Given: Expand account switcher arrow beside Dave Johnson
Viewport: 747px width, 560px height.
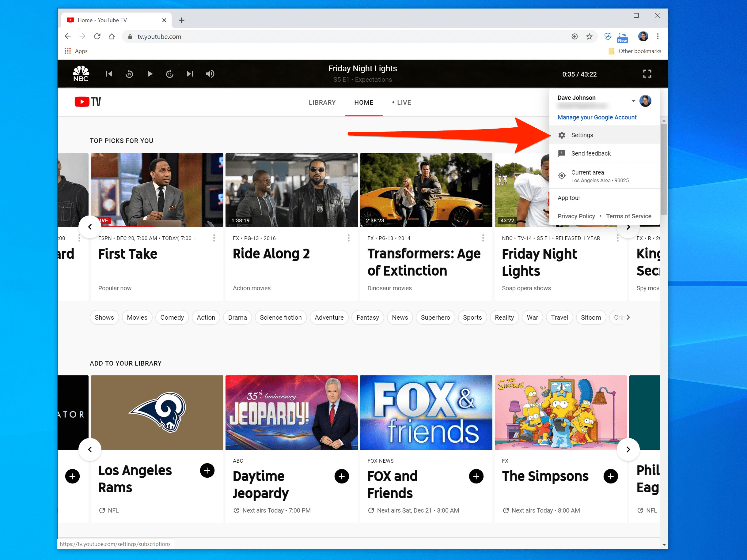Looking at the screenshot, I should coord(633,101).
